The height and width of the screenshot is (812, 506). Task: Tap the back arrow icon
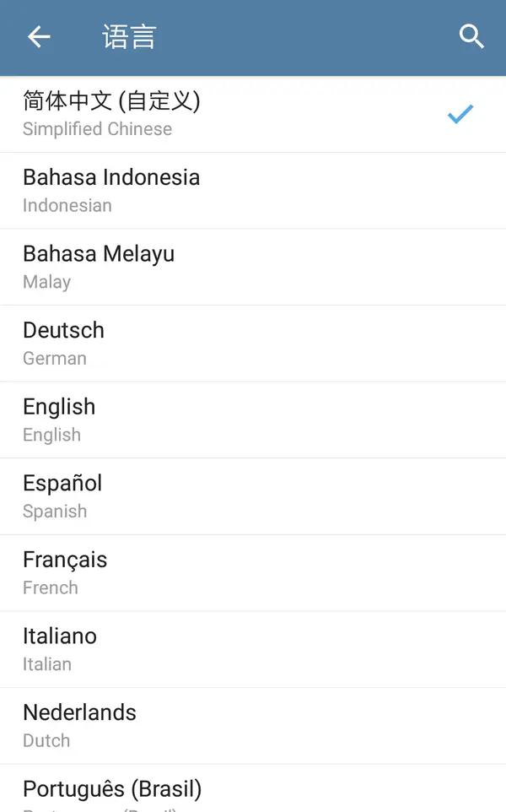39,37
